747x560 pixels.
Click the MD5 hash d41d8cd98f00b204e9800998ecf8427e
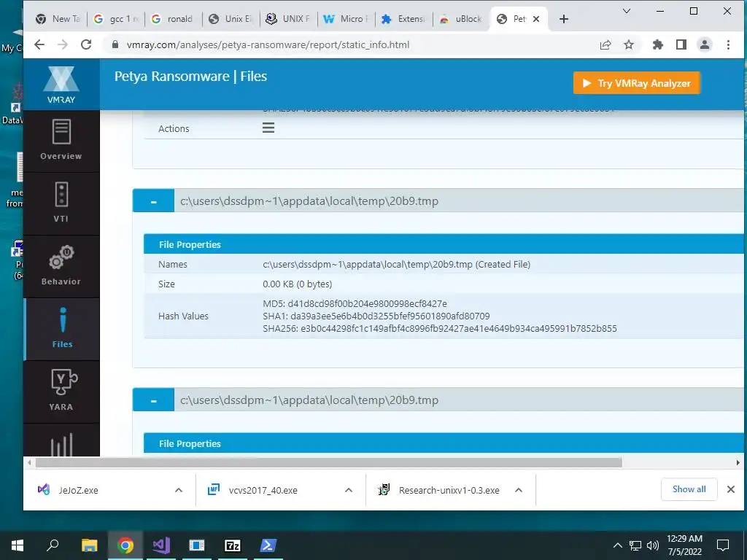click(x=368, y=303)
